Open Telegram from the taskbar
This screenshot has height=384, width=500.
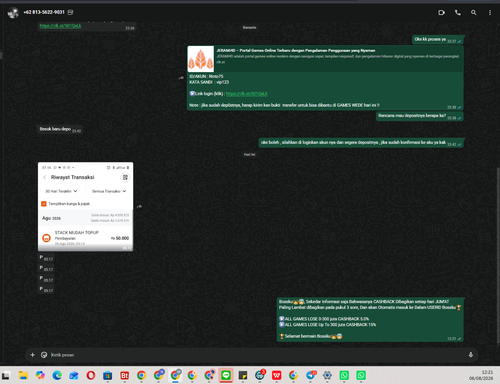[x=311, y=376]
